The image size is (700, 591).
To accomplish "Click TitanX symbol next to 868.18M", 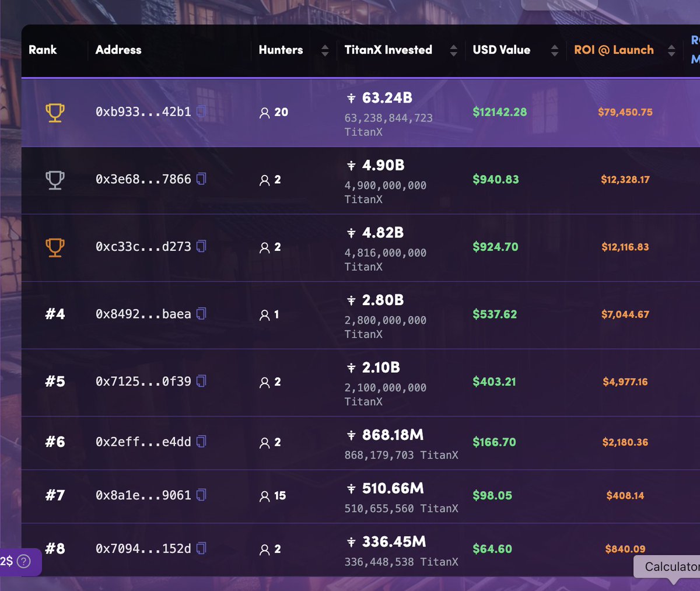I will tap(351, 435).
